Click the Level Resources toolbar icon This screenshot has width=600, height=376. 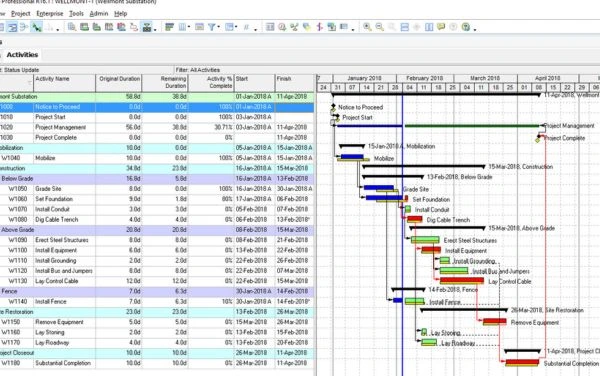294,27
